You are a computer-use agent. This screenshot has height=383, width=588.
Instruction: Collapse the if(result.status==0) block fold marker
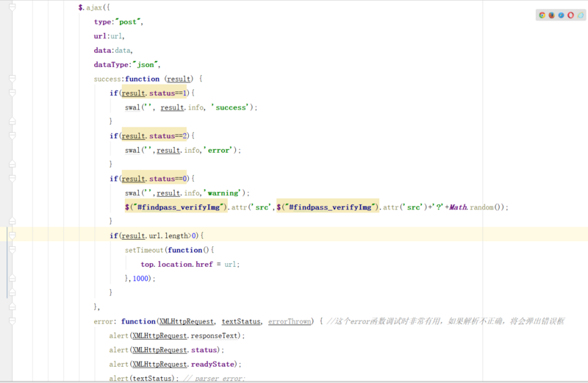coord(12,179)
